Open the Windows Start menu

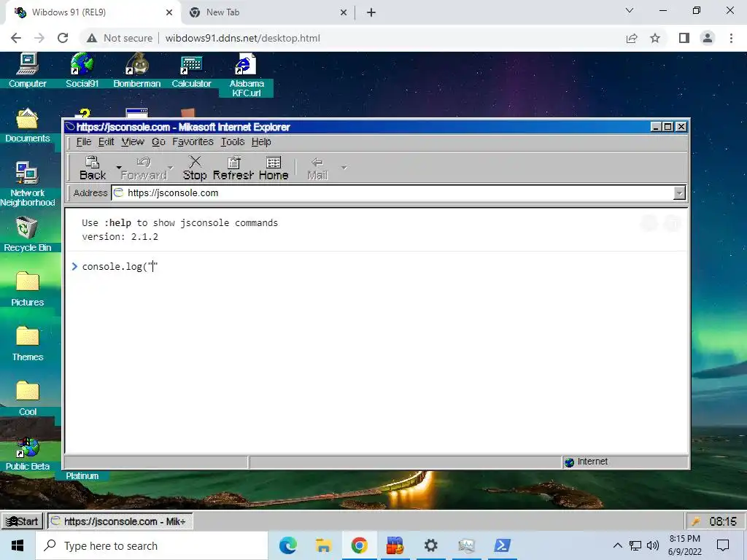coord(18,545)
